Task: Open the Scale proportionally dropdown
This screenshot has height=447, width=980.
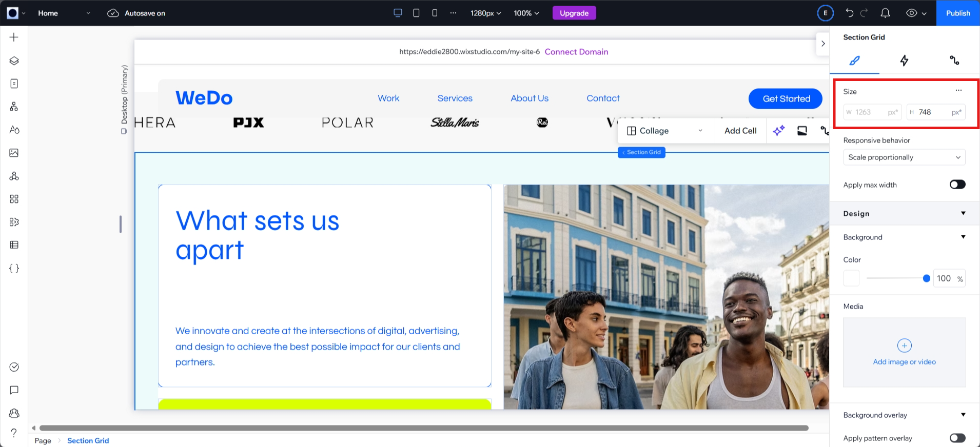Action: coord(904,157)
